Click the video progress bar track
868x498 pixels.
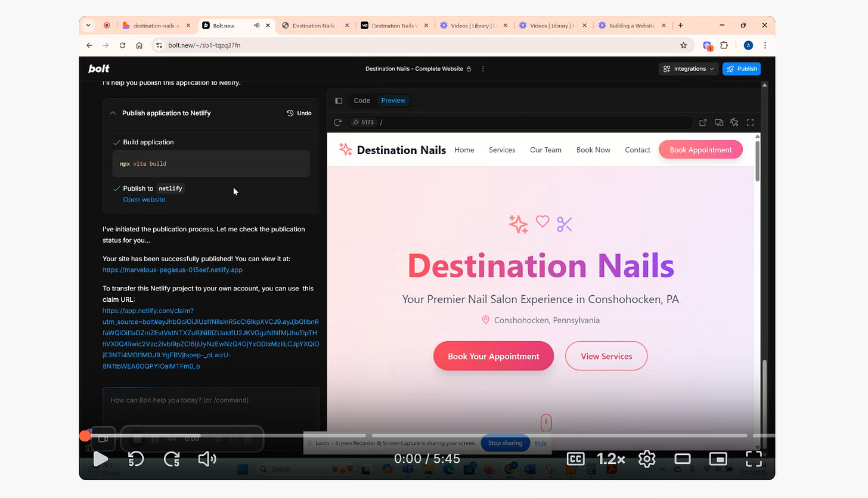coord(427,436)
